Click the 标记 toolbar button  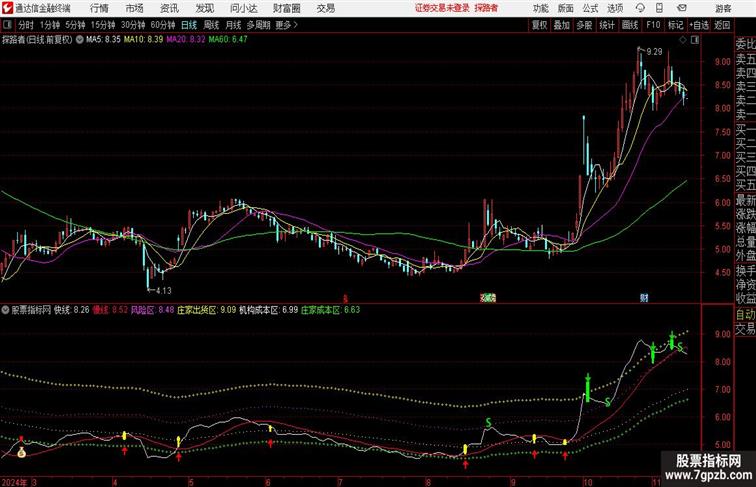(675, 25)
